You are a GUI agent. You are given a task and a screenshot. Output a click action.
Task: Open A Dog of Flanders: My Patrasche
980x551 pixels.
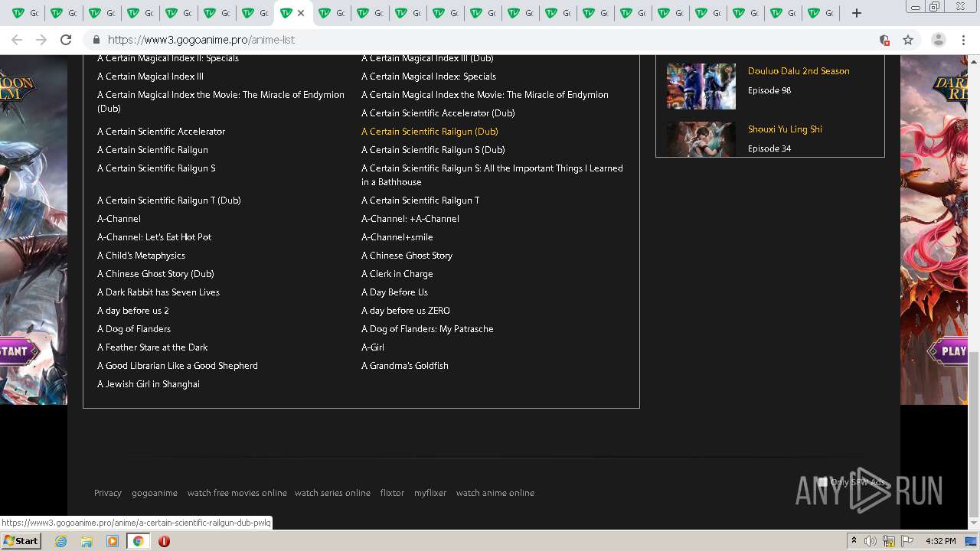click(x=427, y=329)
